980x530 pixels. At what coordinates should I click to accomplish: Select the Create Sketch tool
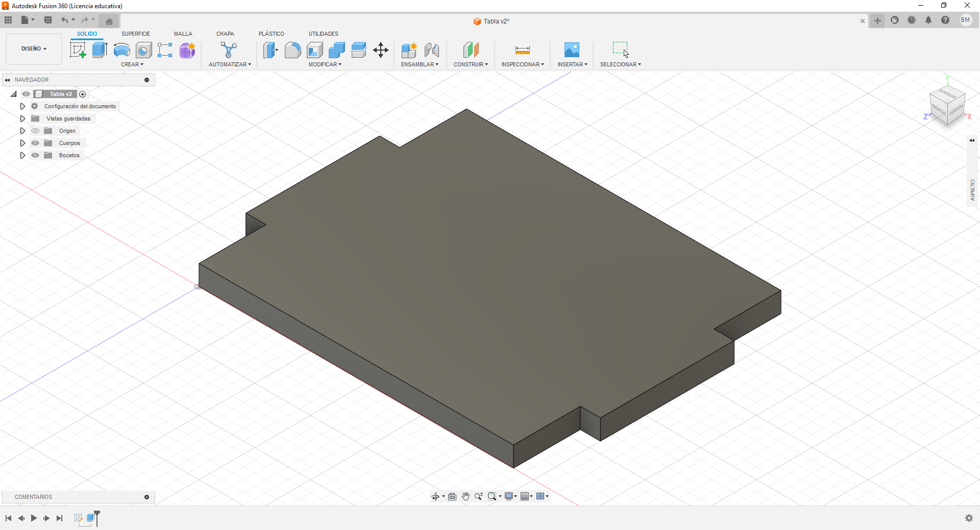[78, 50]
